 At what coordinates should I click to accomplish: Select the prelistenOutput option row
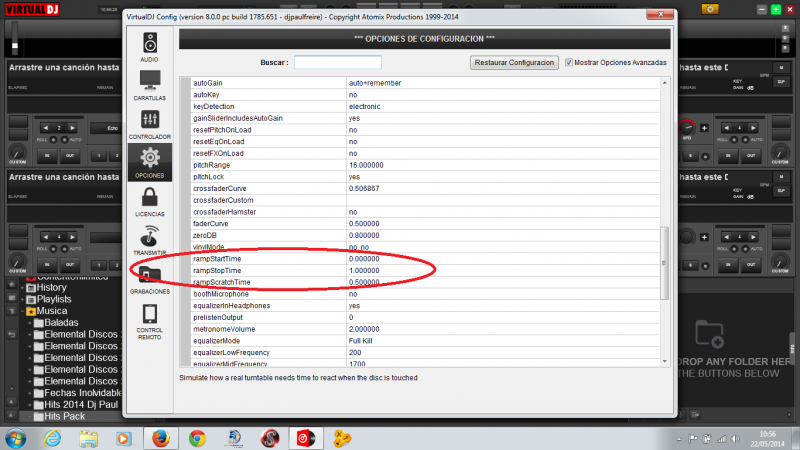coord(424,317)
